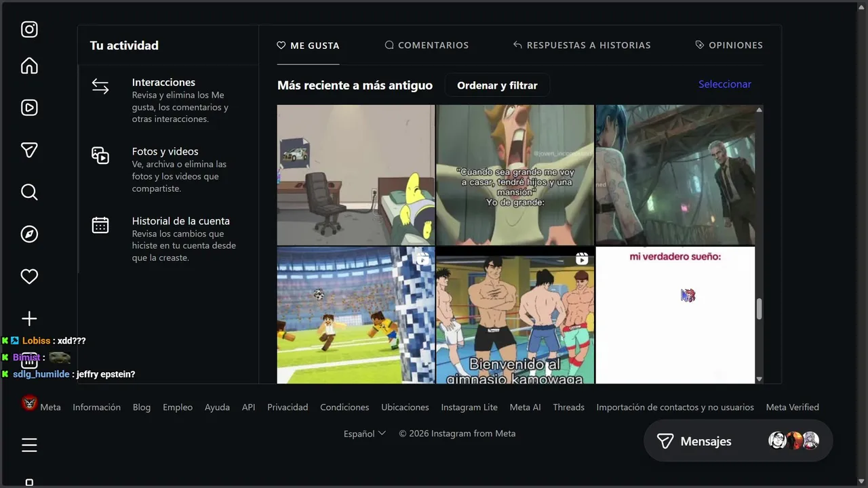
Task: Click the profile avatar next to Meta
Action: tap(29, 403)
